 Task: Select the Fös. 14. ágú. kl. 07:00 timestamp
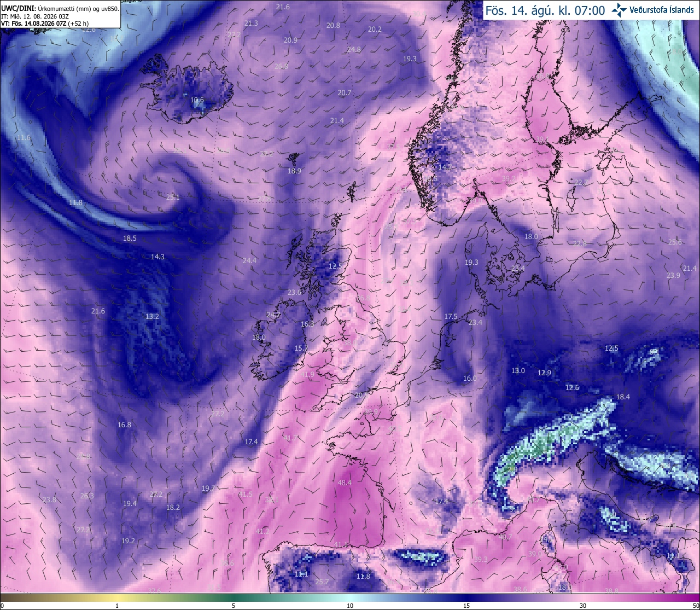pyautogui.click(x=545, y=10)
